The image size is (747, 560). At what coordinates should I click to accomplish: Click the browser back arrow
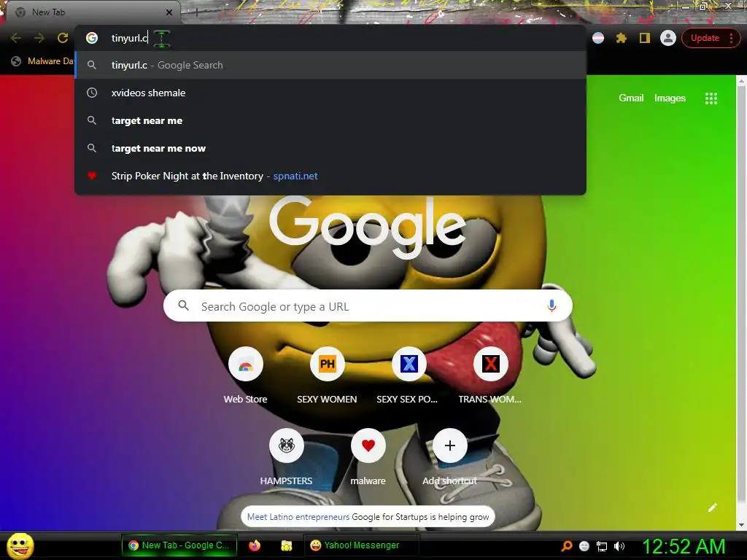(16, 38)
